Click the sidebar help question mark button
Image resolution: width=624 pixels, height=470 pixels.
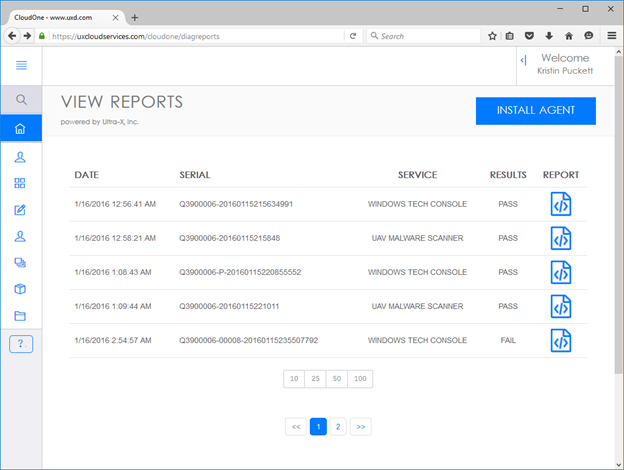[x=21, y=344]
